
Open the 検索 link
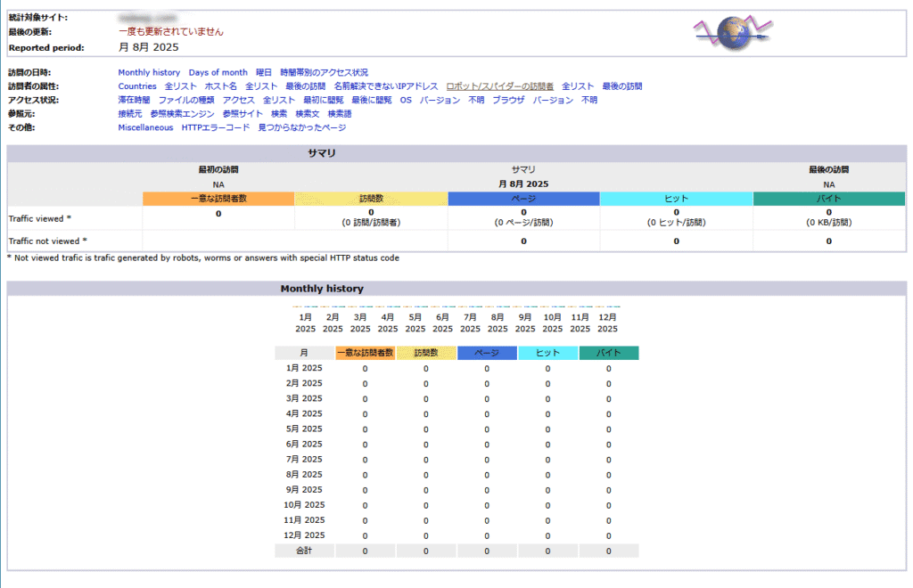(x=279, y=114)
